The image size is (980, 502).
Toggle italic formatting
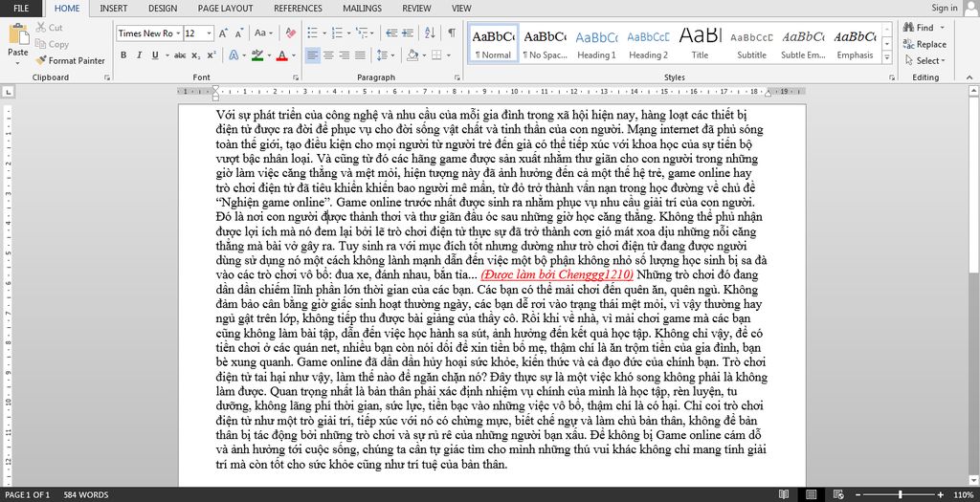click(x=140, y=55)
